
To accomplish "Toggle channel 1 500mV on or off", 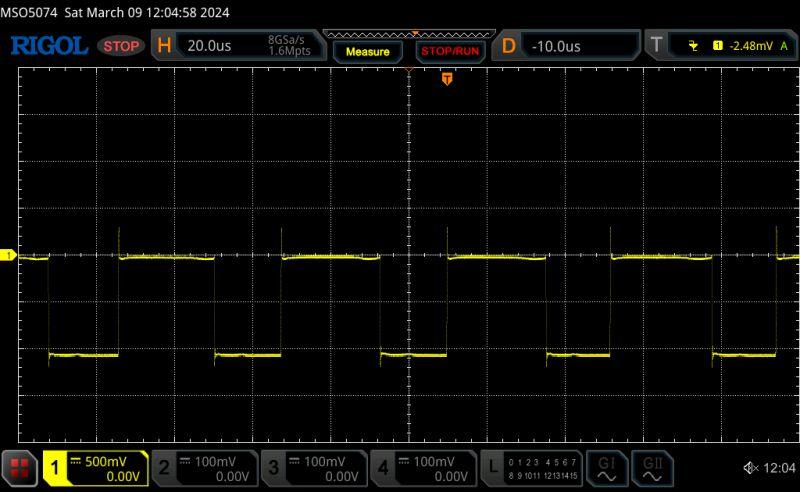I will [x=95, y=468].
